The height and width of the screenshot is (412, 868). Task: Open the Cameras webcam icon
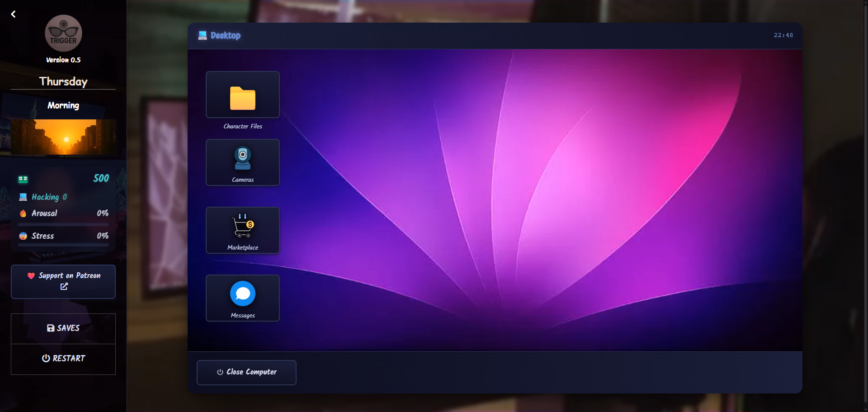(x=243, y=158)
